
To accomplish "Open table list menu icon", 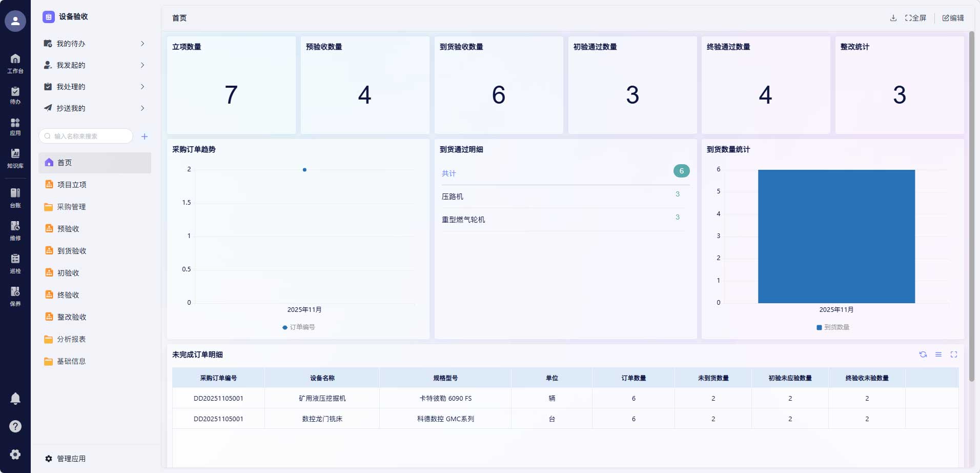I will click(938, 354).
